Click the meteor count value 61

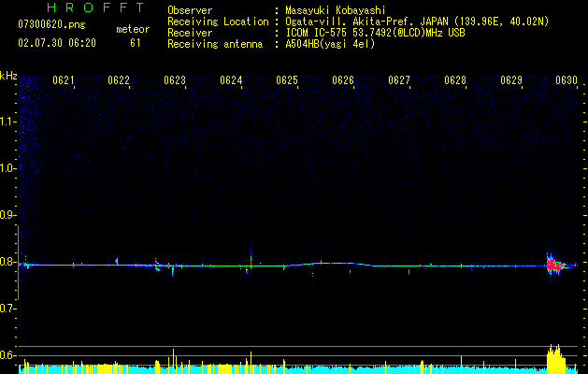[135, 43]
